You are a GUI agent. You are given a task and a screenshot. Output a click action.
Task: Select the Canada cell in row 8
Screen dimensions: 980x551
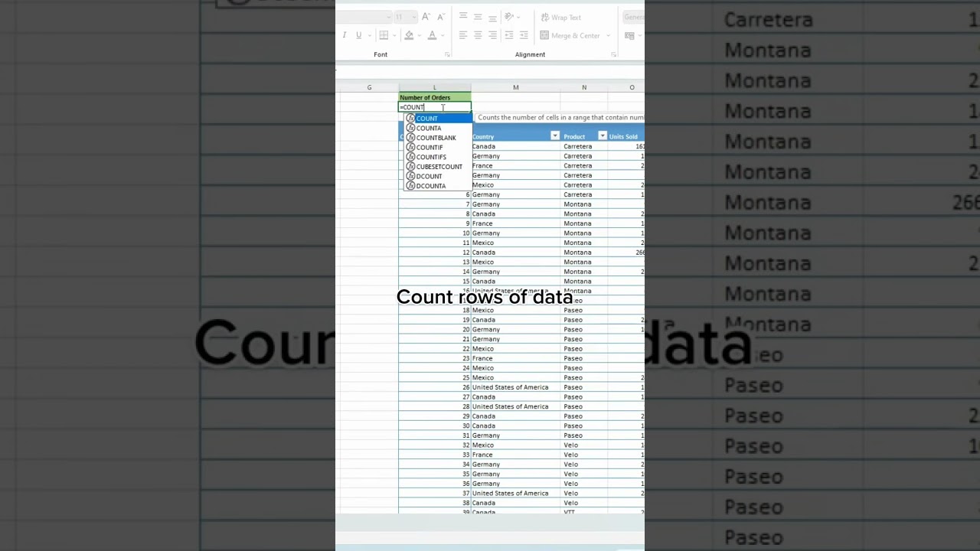pyautogui.click(x=515, y=214)
